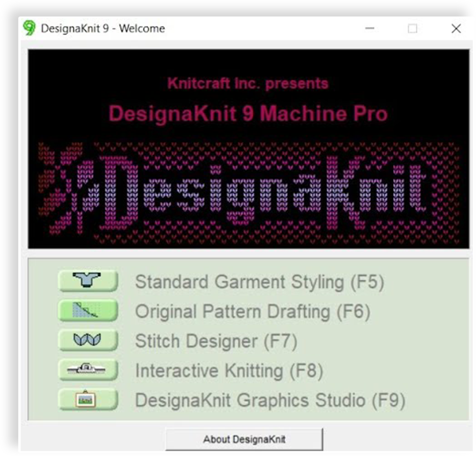Click 'Knitcraft Inc. presents' text
Screen dimensions: 476x456
248,84
